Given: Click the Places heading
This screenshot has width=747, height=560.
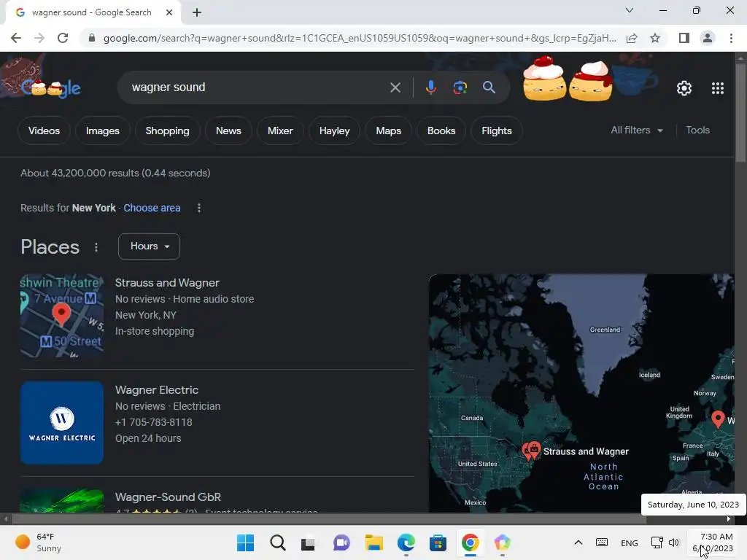Looking at the screenshot, I should pyautogui.click(x=50, y=247).
